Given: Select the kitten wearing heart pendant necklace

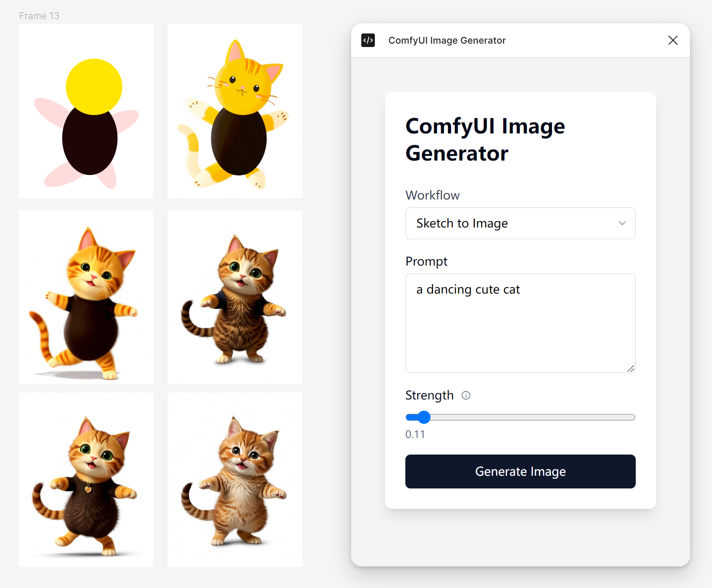Looking at the screenshot, I should pos(86,480).
